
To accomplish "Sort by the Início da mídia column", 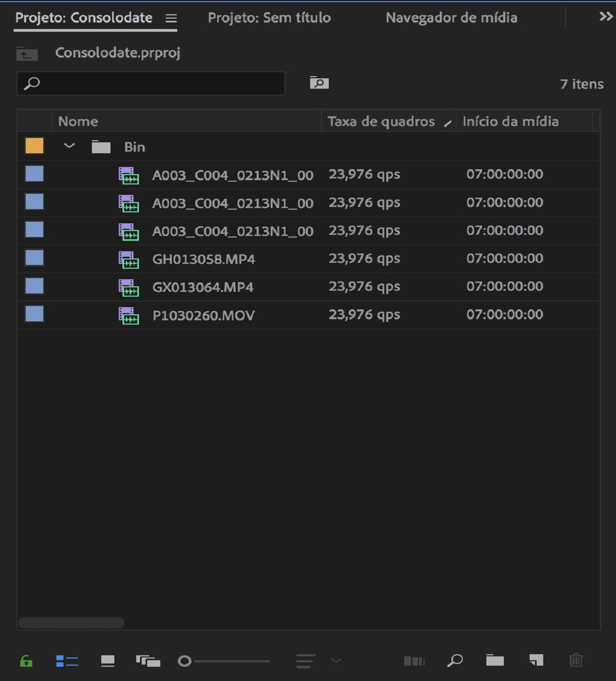I will pyautogui.click(x=525, y=121).
